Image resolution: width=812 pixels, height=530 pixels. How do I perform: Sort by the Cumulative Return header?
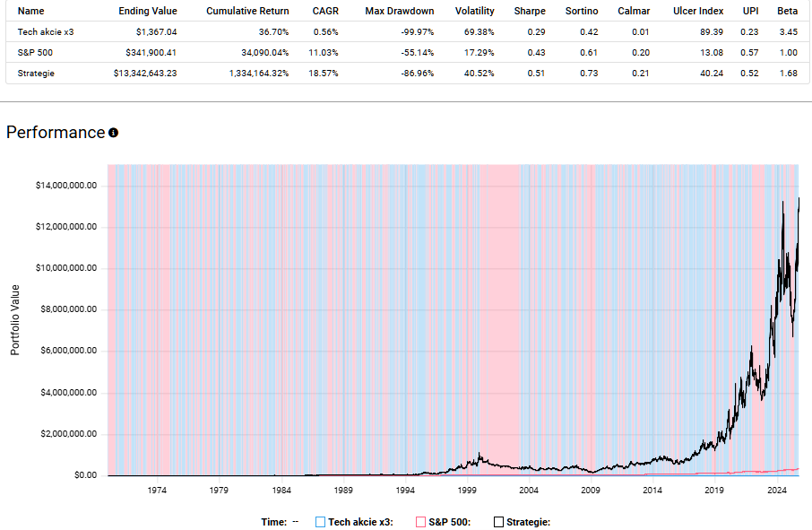coord(247,11)
